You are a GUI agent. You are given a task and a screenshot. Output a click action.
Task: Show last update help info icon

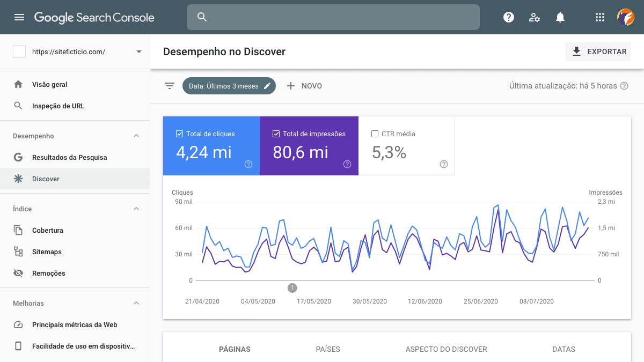click(624, 86)
